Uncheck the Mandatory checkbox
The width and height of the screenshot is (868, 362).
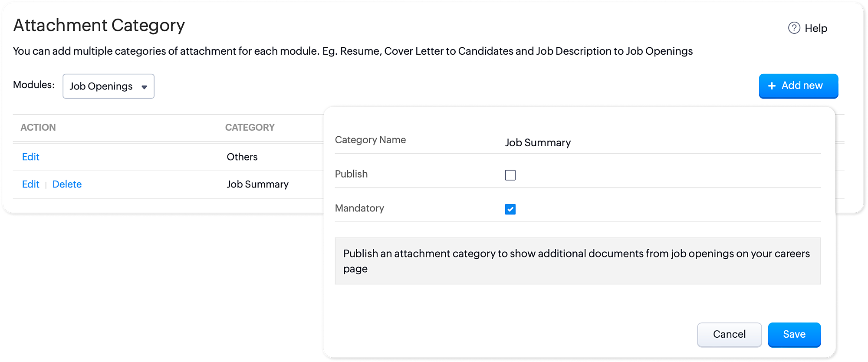[x=510, y=209]
